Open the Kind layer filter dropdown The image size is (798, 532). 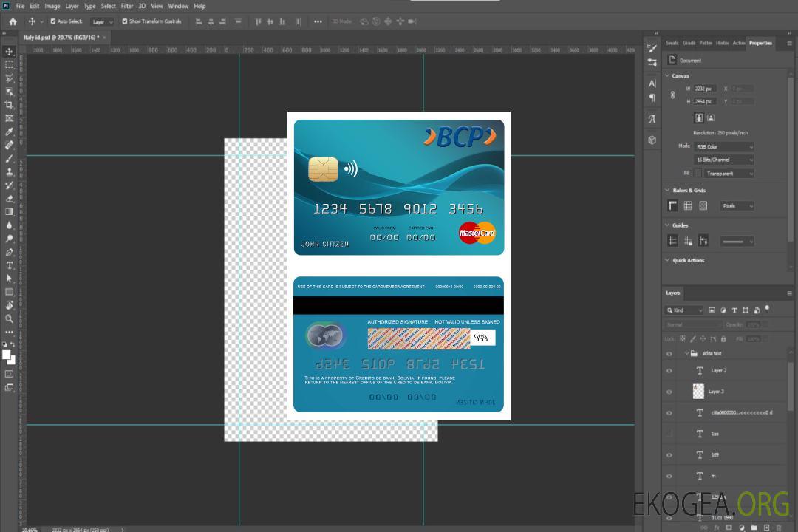point(684,310)
